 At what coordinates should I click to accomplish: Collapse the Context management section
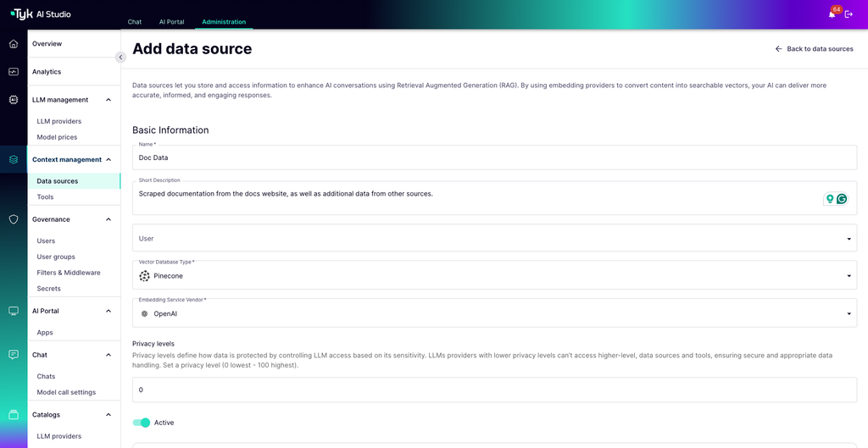pyautogui.click(x=108, y=159)
